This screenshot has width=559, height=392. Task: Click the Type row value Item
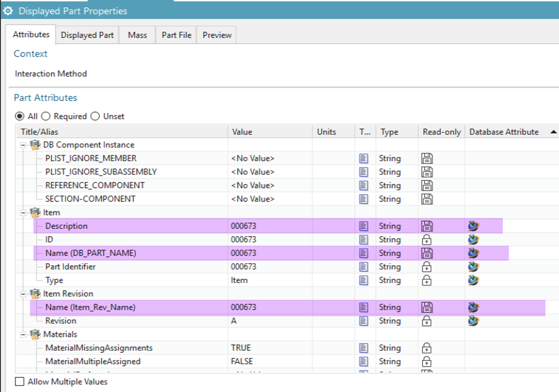[239, 280]
